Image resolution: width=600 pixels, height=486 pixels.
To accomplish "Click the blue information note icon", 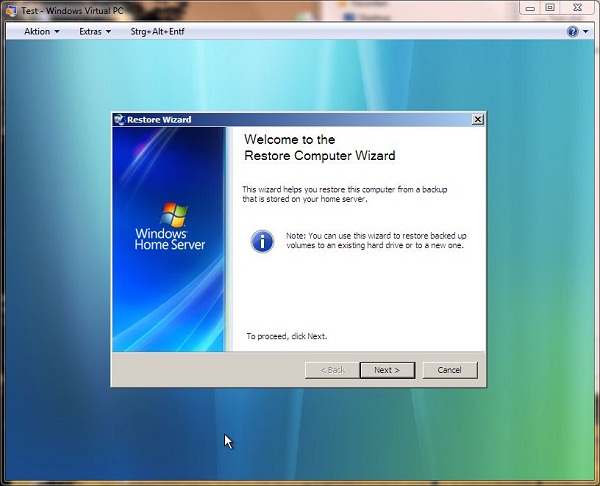I will coord(262,240).
